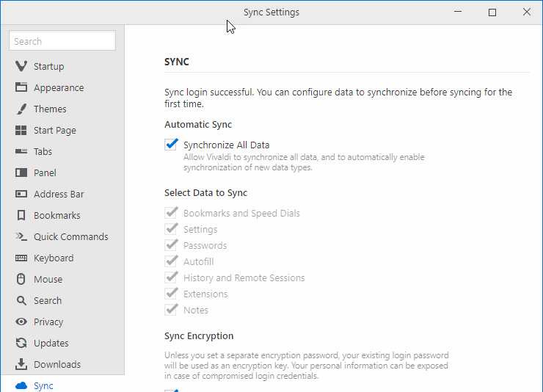Viewport: 543px width, 392px height.
Task: Uncheck Synchronize All Data checkbox
Action: coord(172,145)
